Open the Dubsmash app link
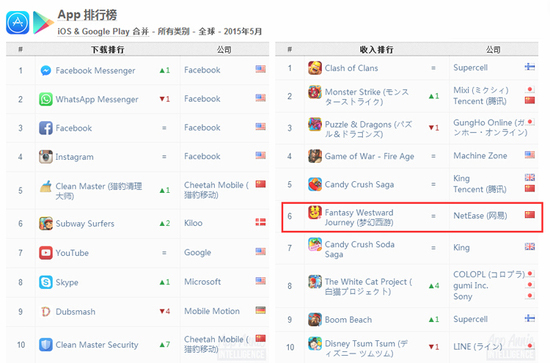 (x=75, y=312)
